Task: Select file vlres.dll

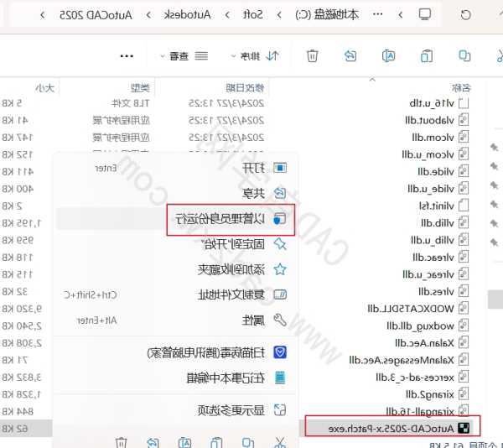Action: pyautogui.click(x=436, y=291)
